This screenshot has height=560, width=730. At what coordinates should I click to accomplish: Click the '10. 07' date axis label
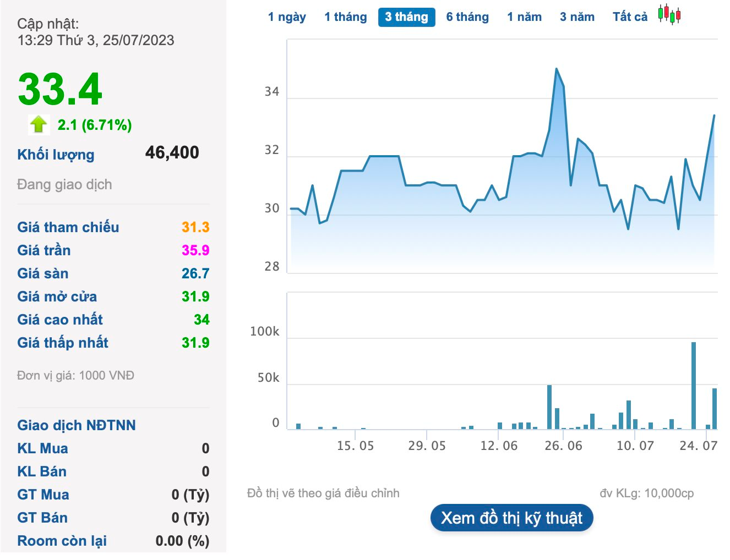(x=635, y=446)
